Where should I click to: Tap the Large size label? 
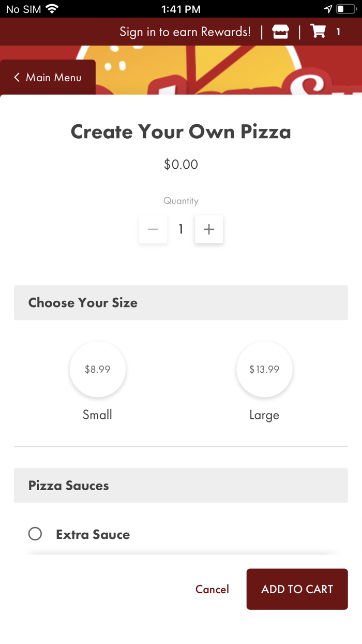pos(264,415)
